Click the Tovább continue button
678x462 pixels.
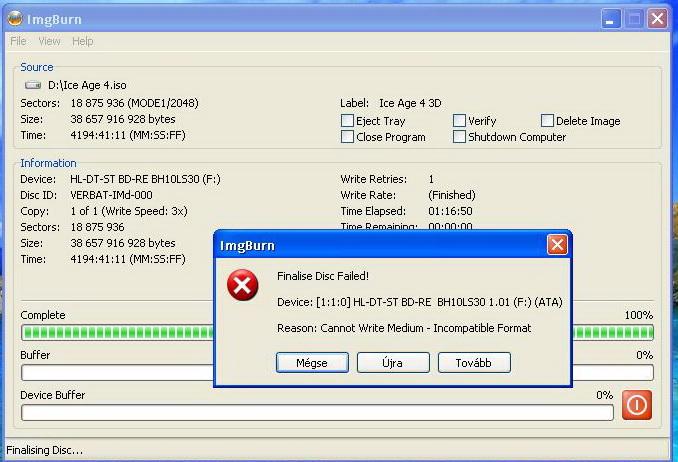coord(474,363)
